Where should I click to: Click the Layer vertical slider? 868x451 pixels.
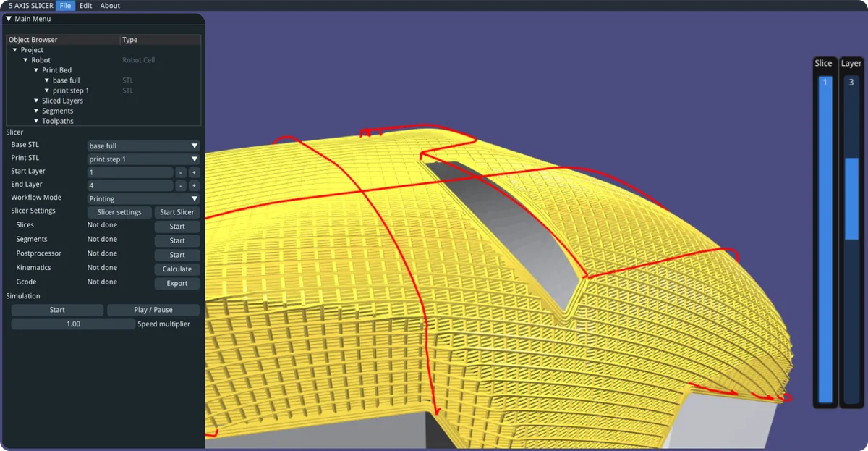[851, 239]
